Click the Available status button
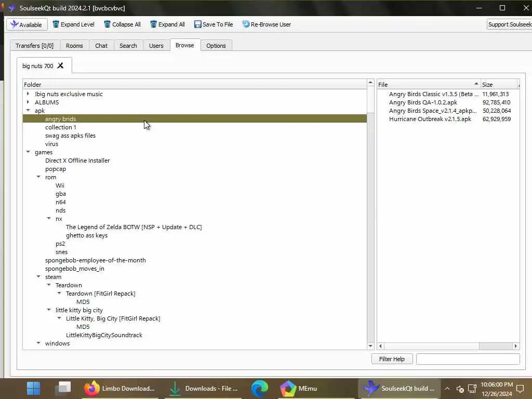The width and height of the screenshot is (532, 399). click(x=26, y=24)
